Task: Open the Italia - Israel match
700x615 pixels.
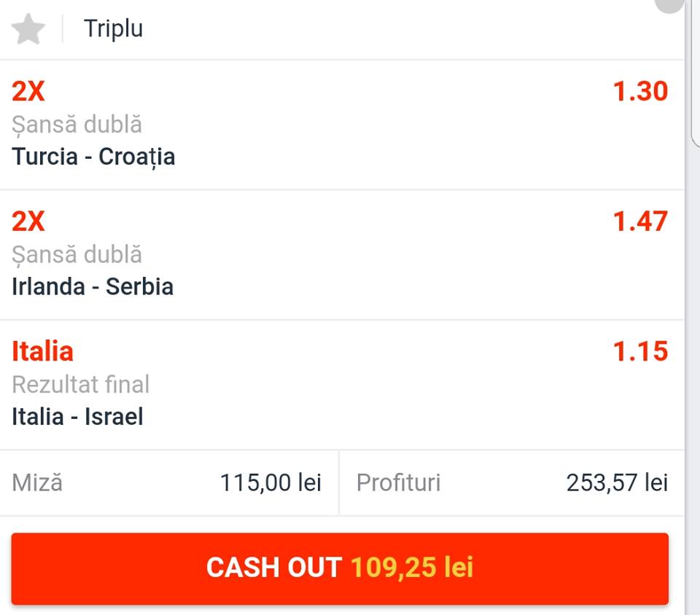Action: pos(78,417)
